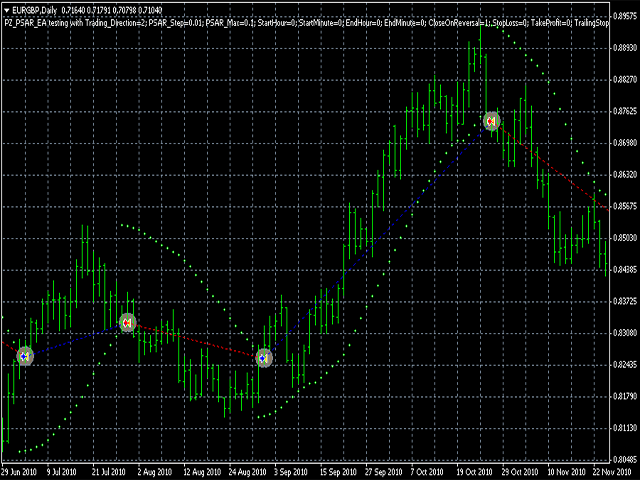Click the 0.83725 price label
Screen dimensions: 640x480
pos(626,301)
